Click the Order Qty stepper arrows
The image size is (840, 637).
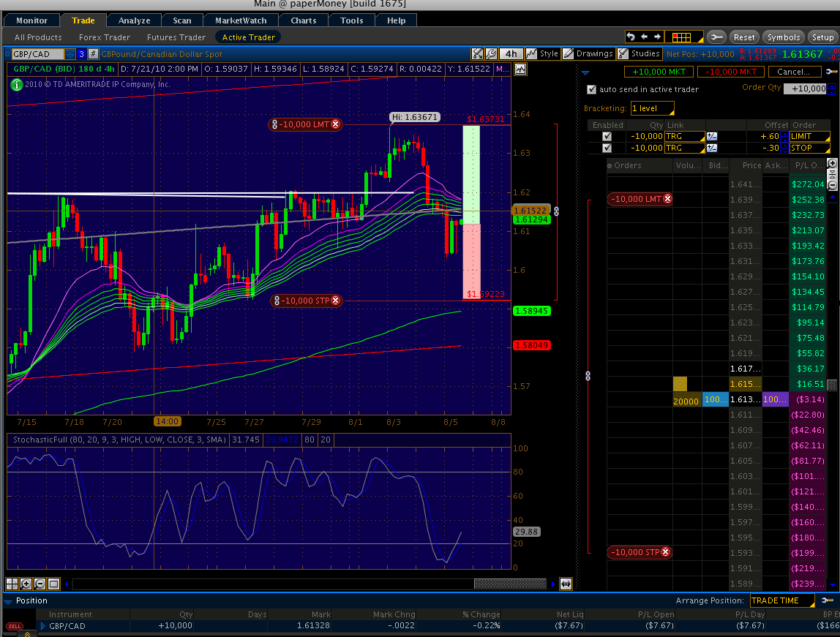pos(831,89)
